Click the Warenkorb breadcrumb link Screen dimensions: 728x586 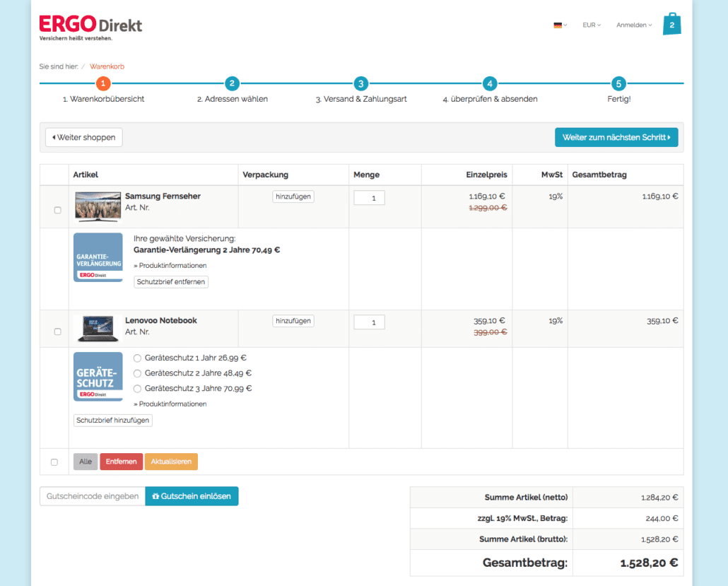107,66
